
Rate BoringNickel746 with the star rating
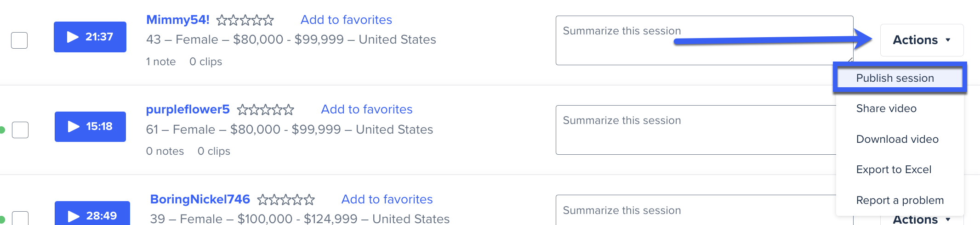point(286,200)
